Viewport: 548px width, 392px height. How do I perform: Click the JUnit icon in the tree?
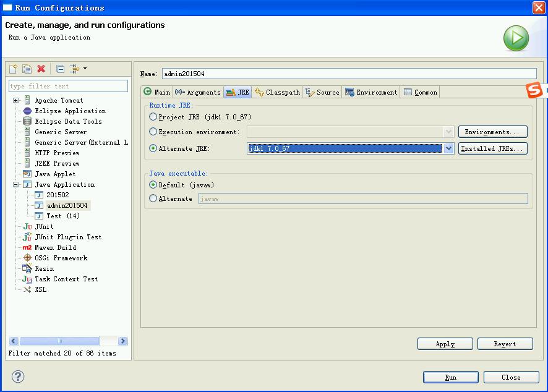(27, 226)
